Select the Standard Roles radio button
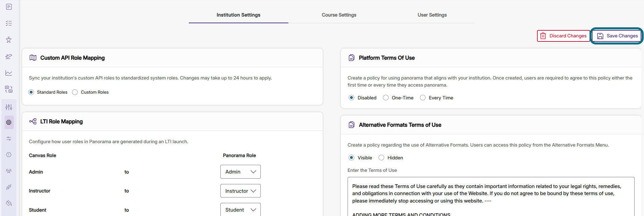The width and height of the screenshot is (644, 216). (x=31, y=92)
